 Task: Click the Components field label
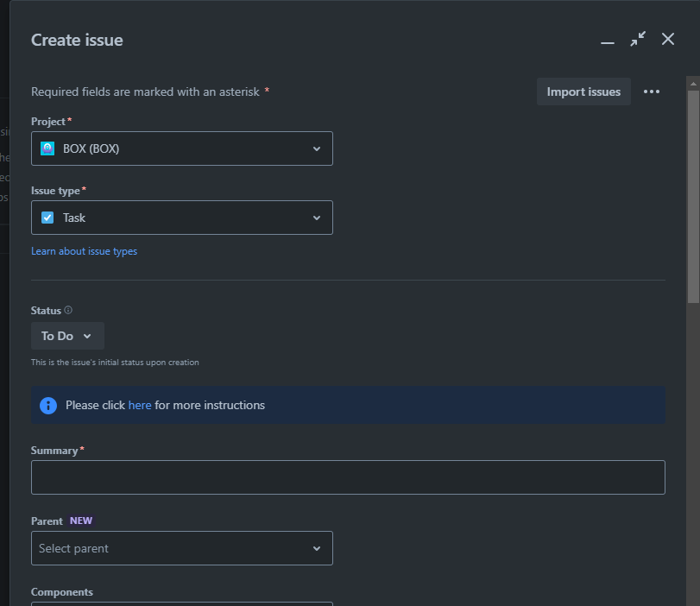(x=61, y=591)
